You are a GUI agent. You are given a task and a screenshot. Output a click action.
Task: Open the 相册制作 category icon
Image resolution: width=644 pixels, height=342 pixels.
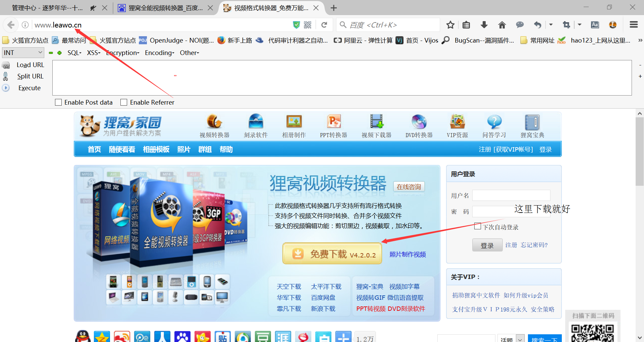(x=294, y=126)
